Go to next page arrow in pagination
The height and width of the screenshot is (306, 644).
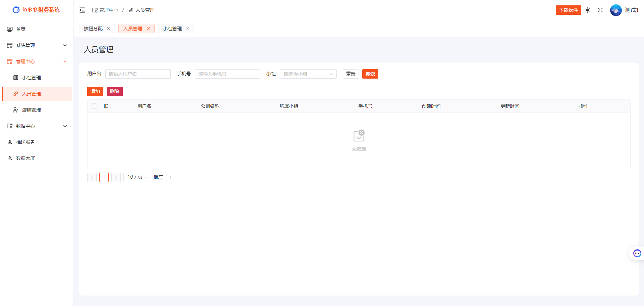(116, 177)
